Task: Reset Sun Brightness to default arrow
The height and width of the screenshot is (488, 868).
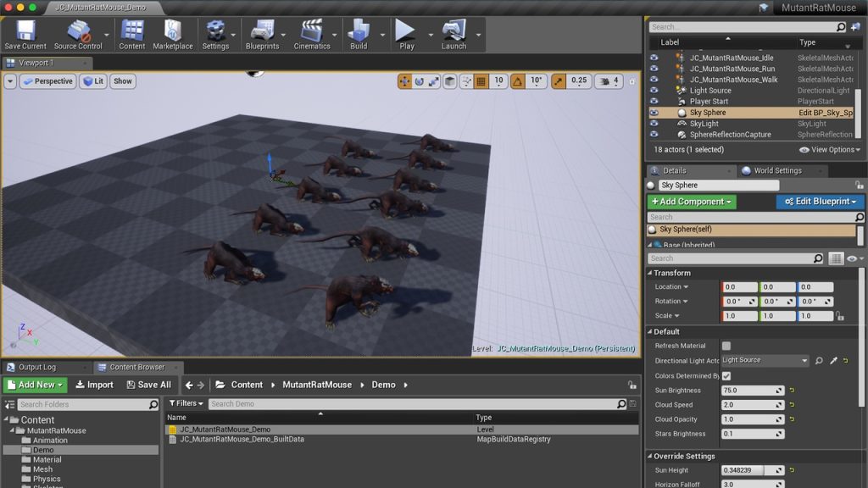Action: (x=793, y=390)
